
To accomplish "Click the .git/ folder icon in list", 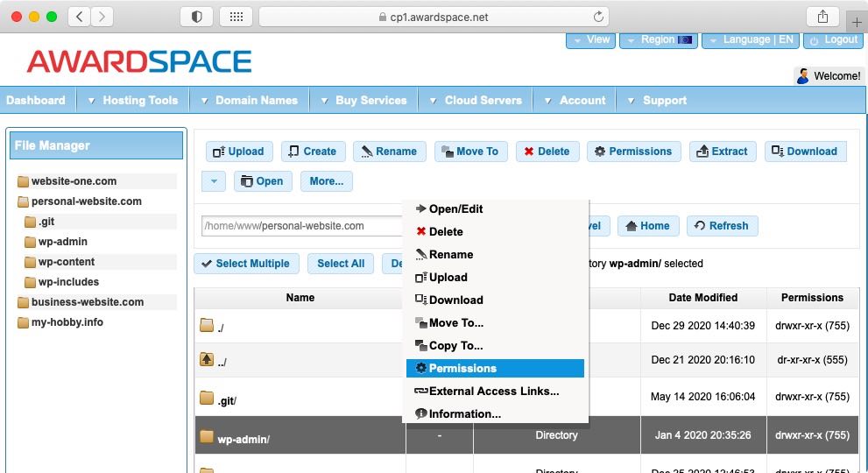I will coord(207,398).
